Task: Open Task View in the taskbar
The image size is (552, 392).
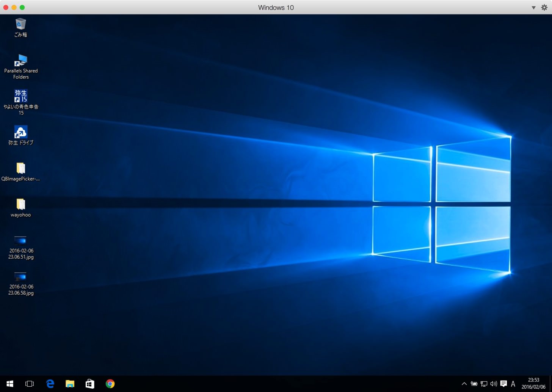Action: pos(30,384)
